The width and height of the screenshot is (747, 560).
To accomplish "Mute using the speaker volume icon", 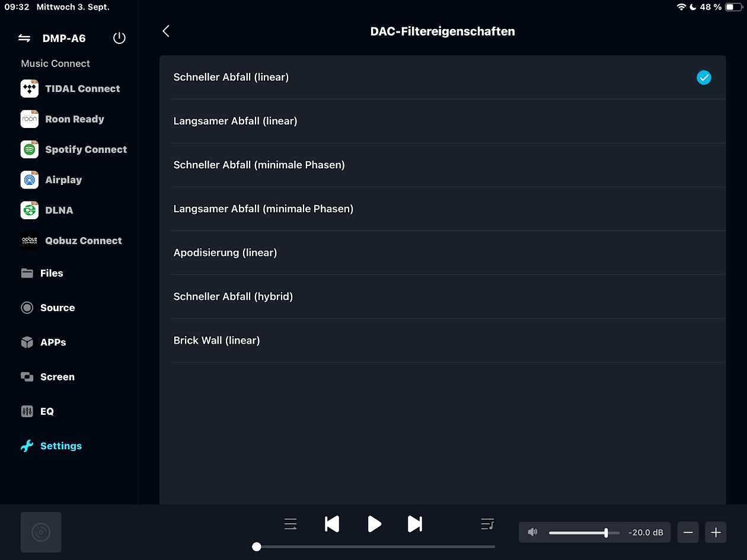I will pyautogui.click(x=532, y=532).
